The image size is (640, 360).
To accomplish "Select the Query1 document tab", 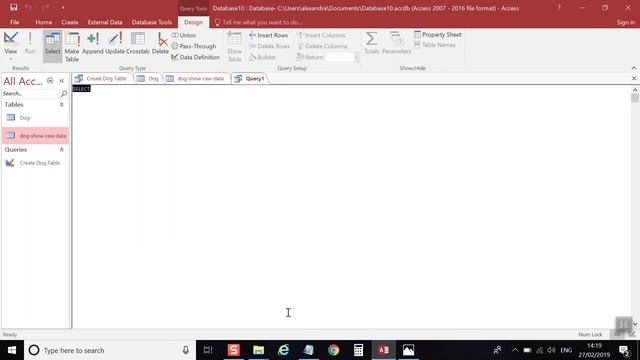I will click(x=250, y=78).
